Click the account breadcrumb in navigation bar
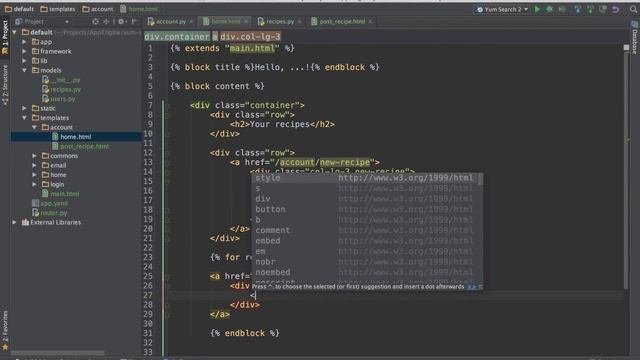640x360 pixels. click(98, 9)
